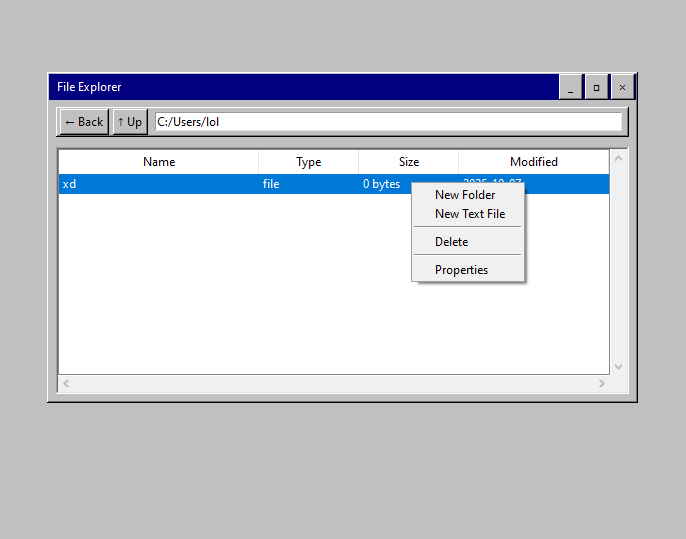Select the file named xd

pos(69,184)
